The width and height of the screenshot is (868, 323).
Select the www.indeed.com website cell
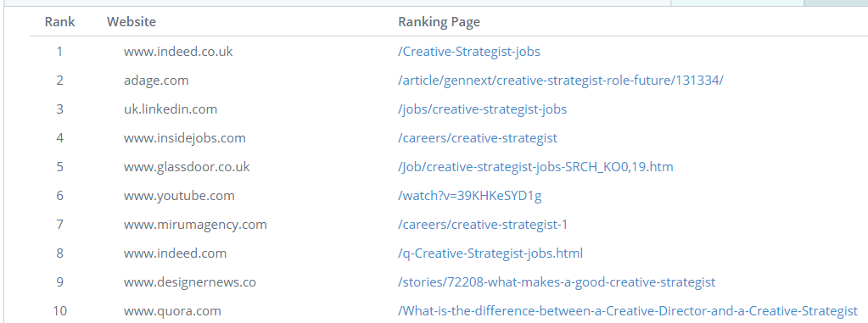(176, 253)
